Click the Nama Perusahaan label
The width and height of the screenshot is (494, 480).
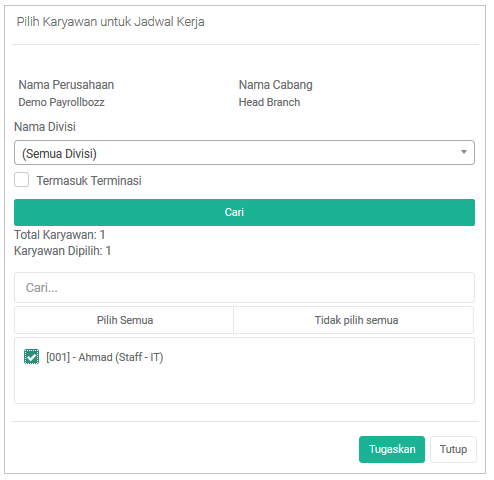coord(66,85)
